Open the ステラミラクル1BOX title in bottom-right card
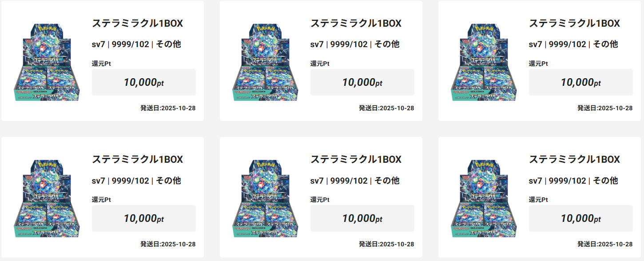Screen dimensions: 644x261 574,160
